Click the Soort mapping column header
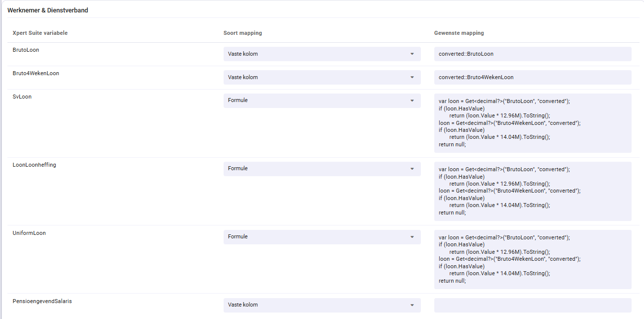644x319 pixels. (242, 33)
